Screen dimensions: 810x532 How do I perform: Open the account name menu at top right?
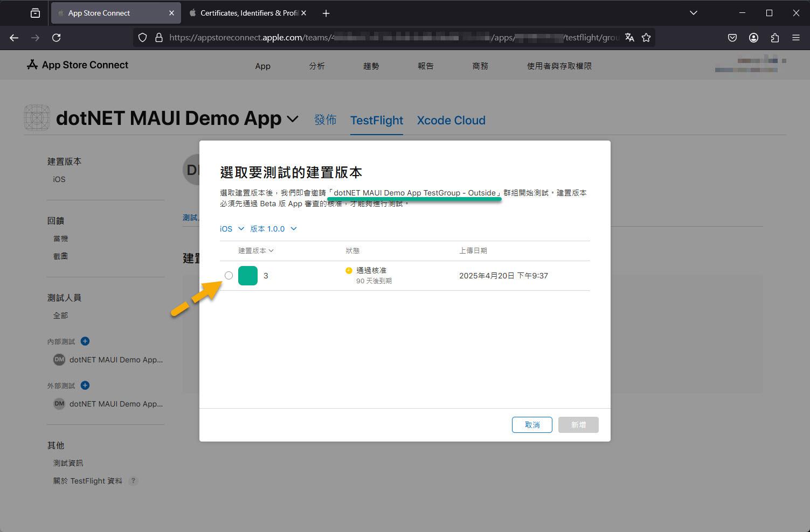750,65
